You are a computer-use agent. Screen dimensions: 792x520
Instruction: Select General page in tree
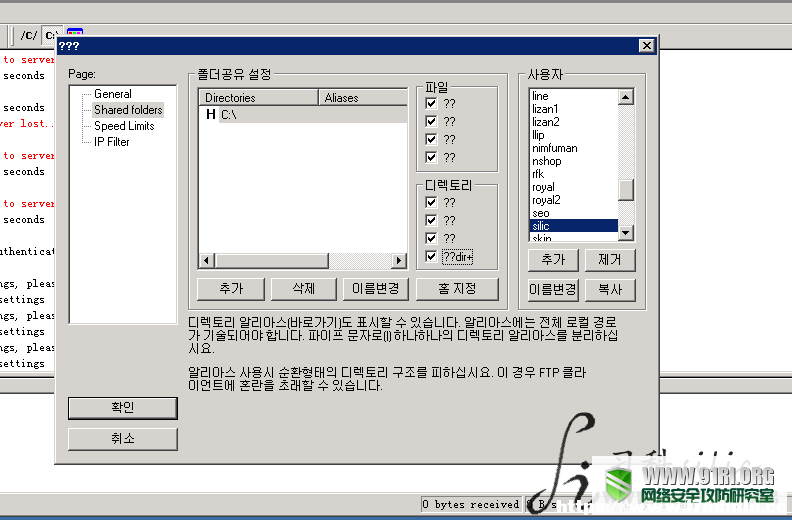pos(113,94)
